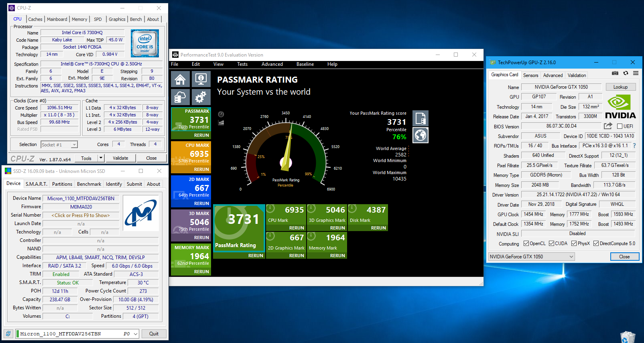This screenshot has height=343, width=644.
Task: Expand the Tools dropdown arrow in CPU-Z
Action: click(101, 158)
